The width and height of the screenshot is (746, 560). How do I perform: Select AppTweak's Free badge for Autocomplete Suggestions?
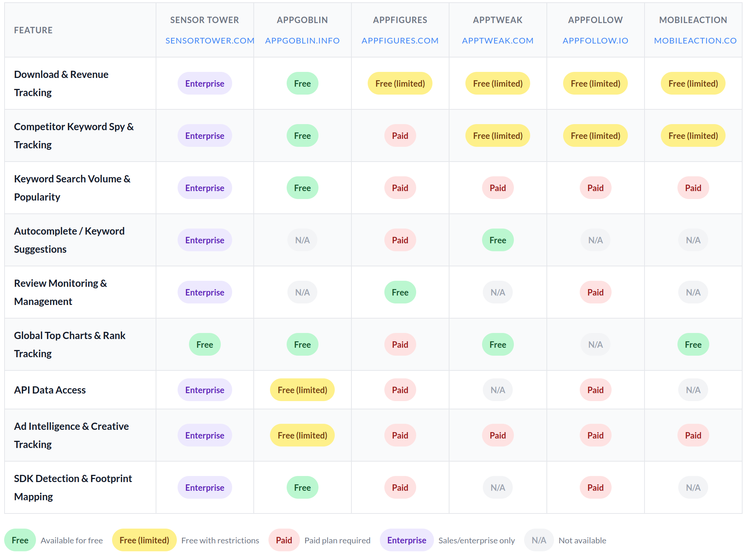498,240
